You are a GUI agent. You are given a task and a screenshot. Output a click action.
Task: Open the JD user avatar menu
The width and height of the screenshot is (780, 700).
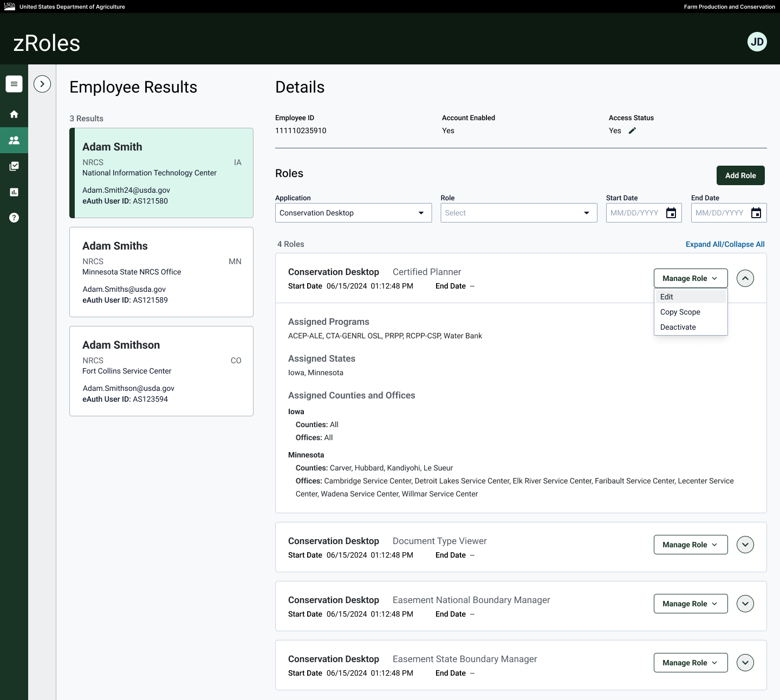point(757,42)
